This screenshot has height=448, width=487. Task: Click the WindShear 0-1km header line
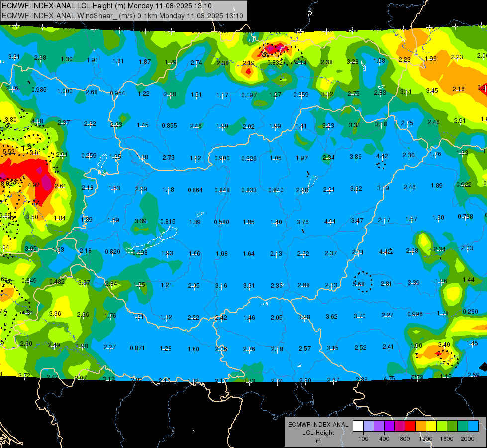click(x=122, y=16)
